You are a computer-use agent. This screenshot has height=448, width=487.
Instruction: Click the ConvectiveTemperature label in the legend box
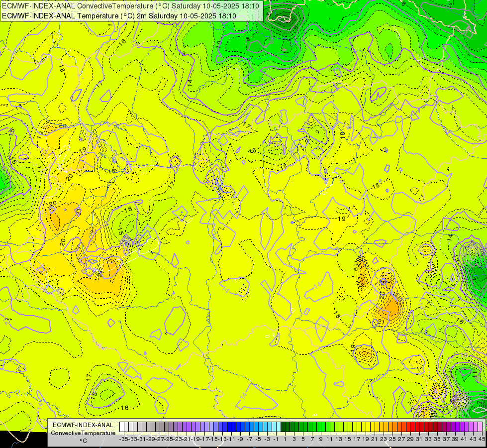pos(83,433)
